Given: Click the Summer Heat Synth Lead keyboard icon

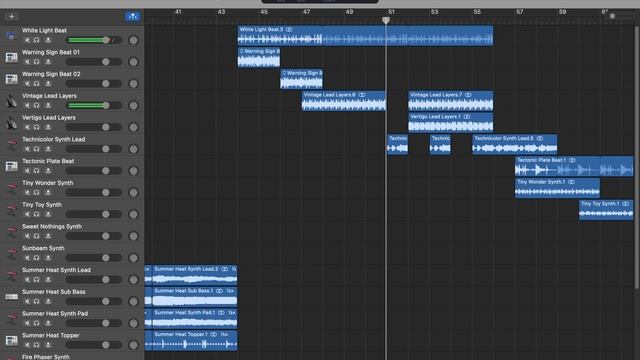Looking at the screenshot, I should pyautogui.click(x=11, y=275).
